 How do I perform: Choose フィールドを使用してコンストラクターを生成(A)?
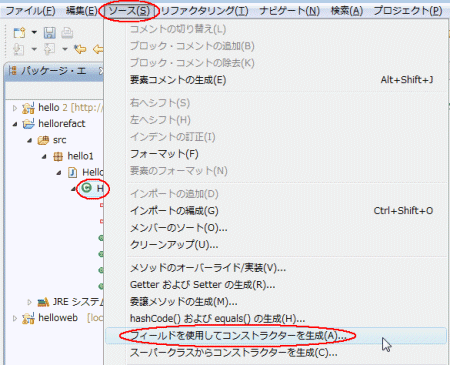coord(238,336)
